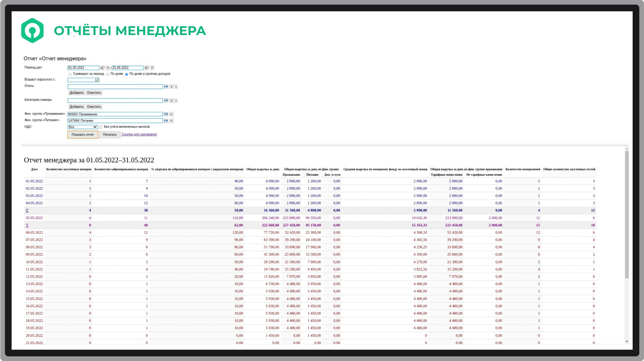Viewport: 644px width, 361px height.
Task: Click the Возраст взрослого input field
Action: point(83,80)
